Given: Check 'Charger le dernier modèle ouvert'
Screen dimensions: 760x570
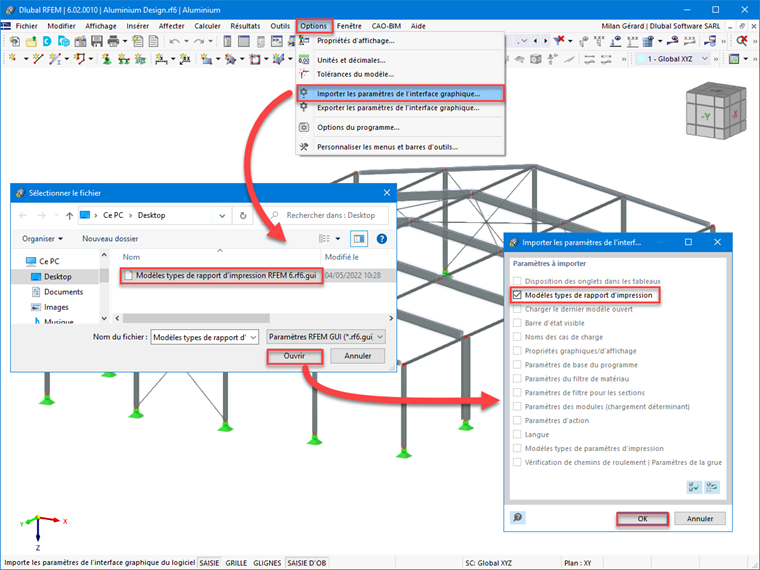Looking at the screenshot, I should 517,309.
